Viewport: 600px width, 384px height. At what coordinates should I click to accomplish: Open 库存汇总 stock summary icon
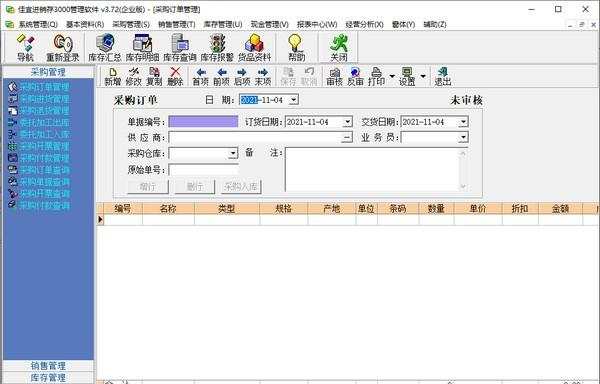tap(105, 48)
